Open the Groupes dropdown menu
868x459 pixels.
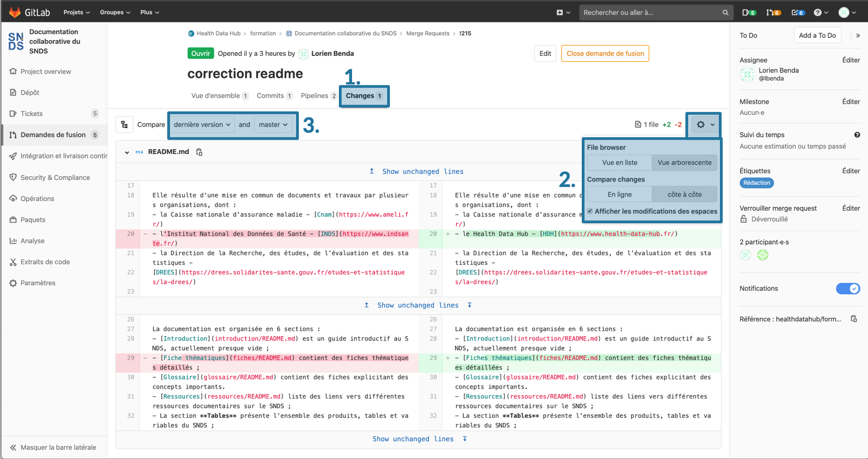click(115, 12)
